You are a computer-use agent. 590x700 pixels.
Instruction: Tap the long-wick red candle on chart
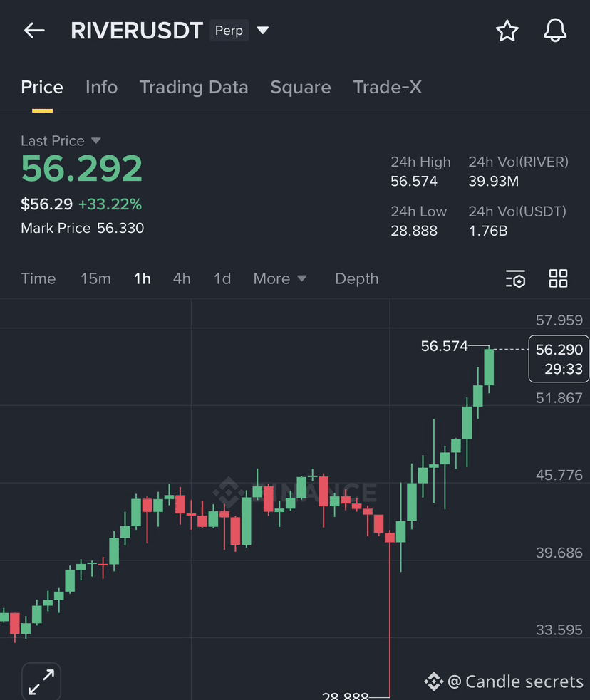point(390,537)
